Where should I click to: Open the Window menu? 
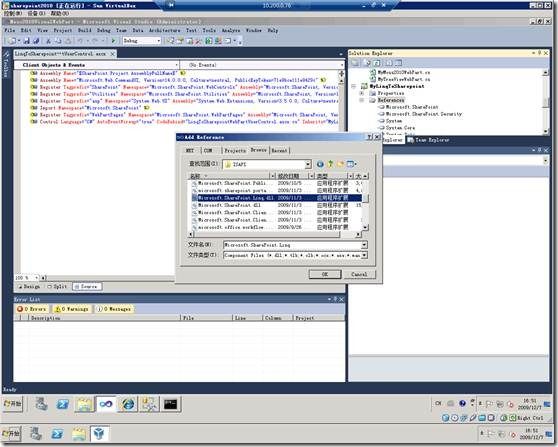(x=254, y=30)
